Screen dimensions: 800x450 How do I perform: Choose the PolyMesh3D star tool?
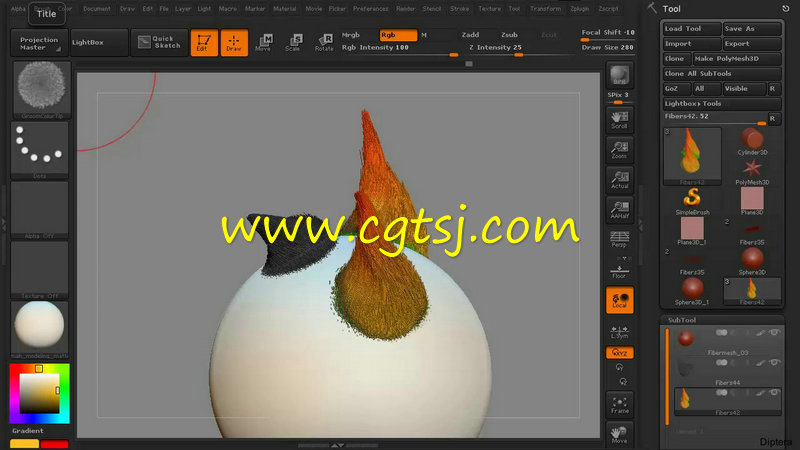point(752,171)
